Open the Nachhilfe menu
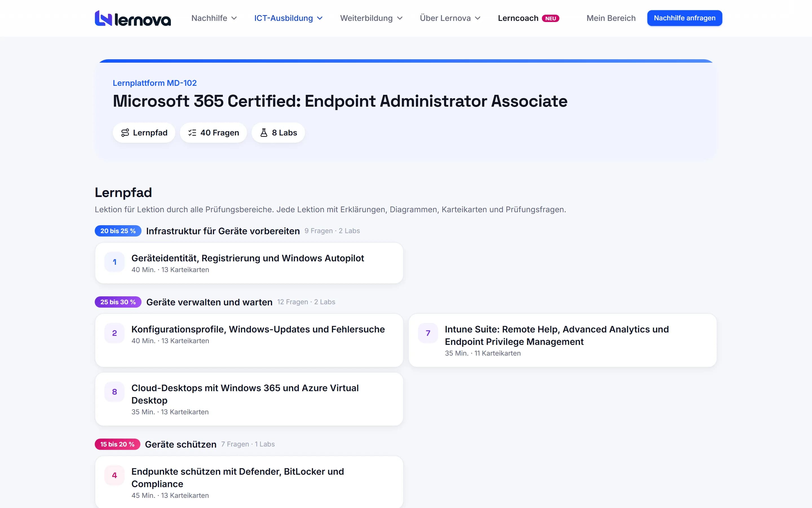Image resolution: width=812 pixels, height=508 pixels. 214,18
